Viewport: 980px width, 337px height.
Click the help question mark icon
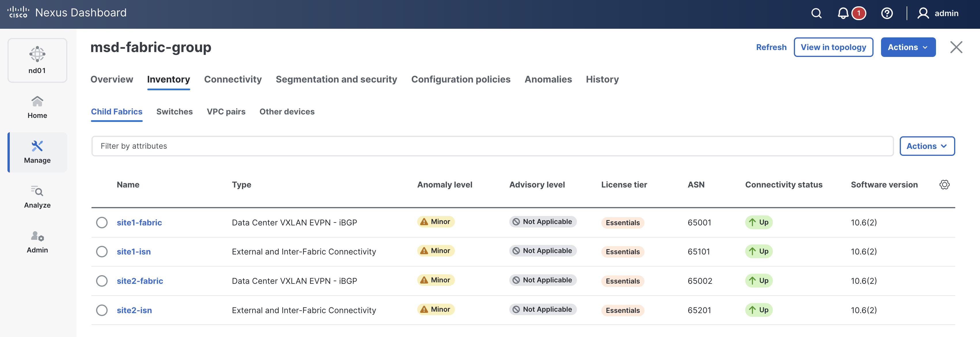[x=886, y=13]
